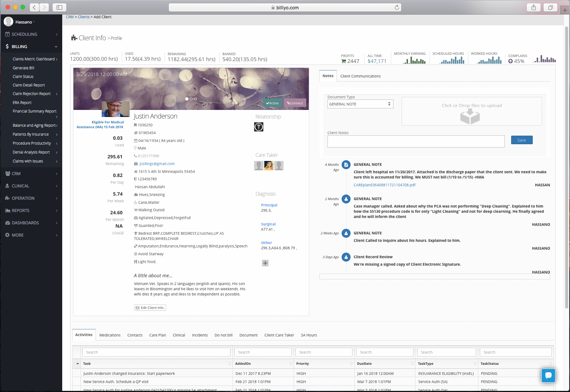
Task: Expand the More sidebar section
Action: click(31, 235)
